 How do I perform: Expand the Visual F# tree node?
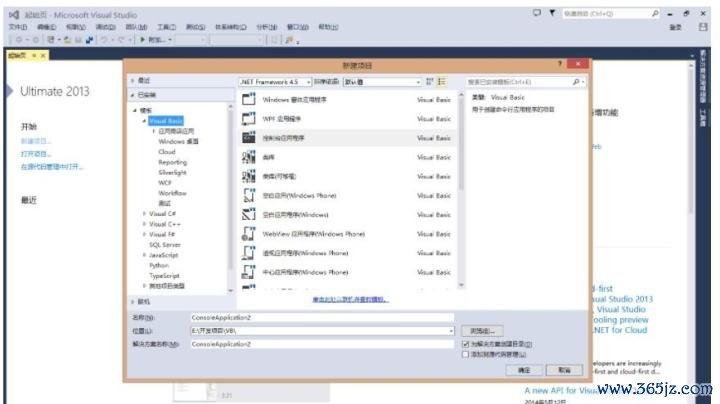click(144, 234)
